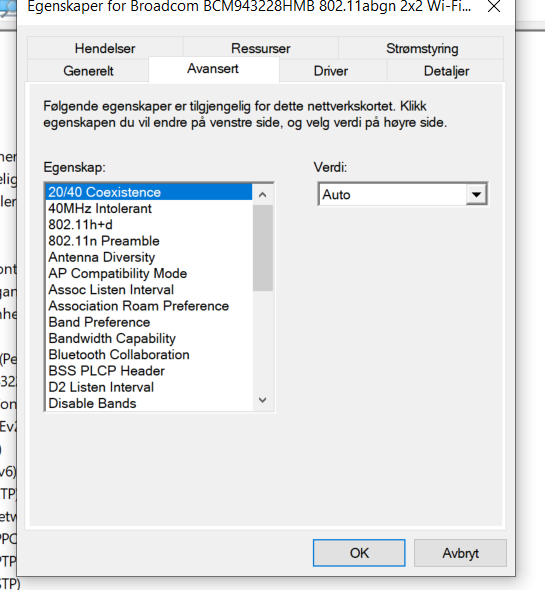The image size is (545, 590).
Task: Choose the 802.11h+d property
Action: click(x=149, y=224)
